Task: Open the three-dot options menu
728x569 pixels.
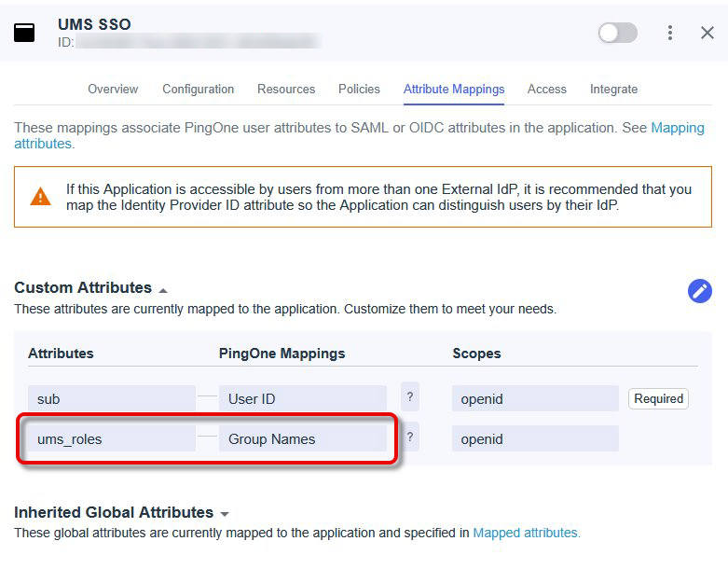Action: click(669, 33)
